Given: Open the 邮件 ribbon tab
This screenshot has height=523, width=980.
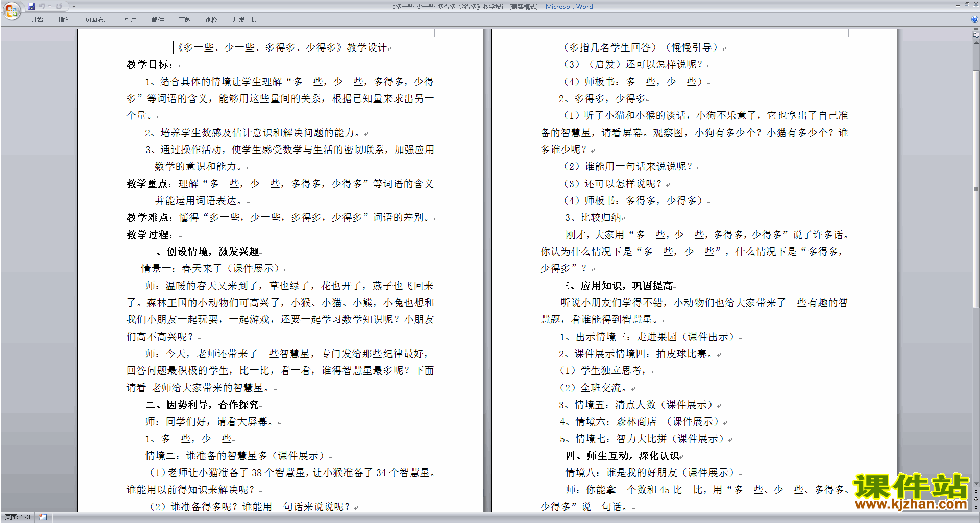Looking at the screenshot, I should [x=158, y=20].
